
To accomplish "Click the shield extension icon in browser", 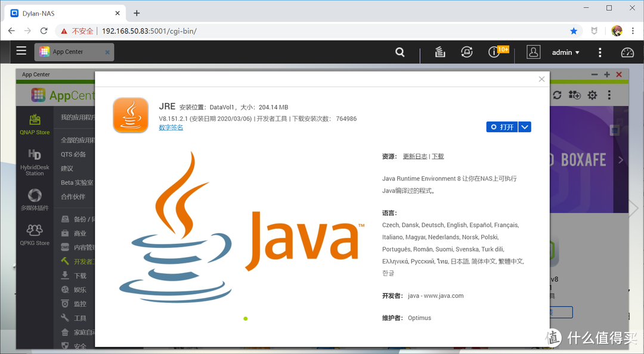I will pyautogui.click(x=594, y=31).
